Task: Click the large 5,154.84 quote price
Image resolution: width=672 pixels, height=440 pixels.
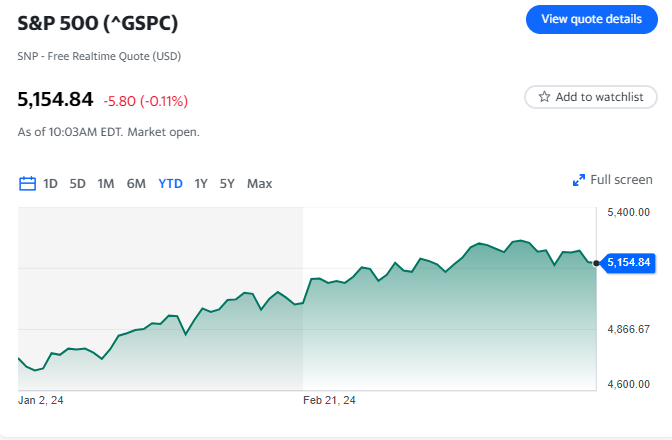Action: 55,99
